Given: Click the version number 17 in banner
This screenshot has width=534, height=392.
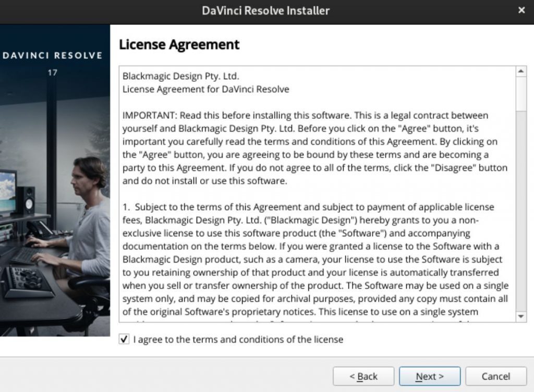Looking at the screenshot, I should 53,72.
